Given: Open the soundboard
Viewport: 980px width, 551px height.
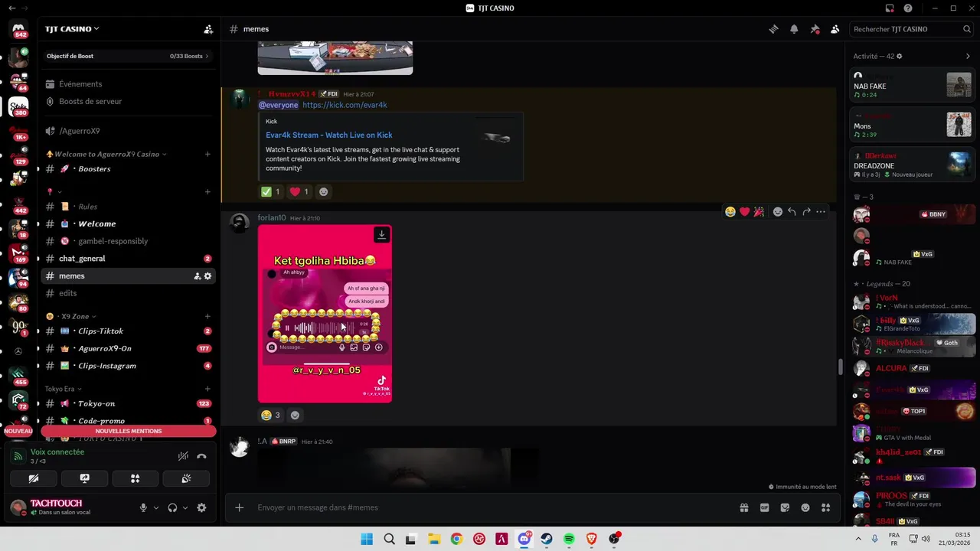Looking at the screenshot, I should tap(185, 478).
